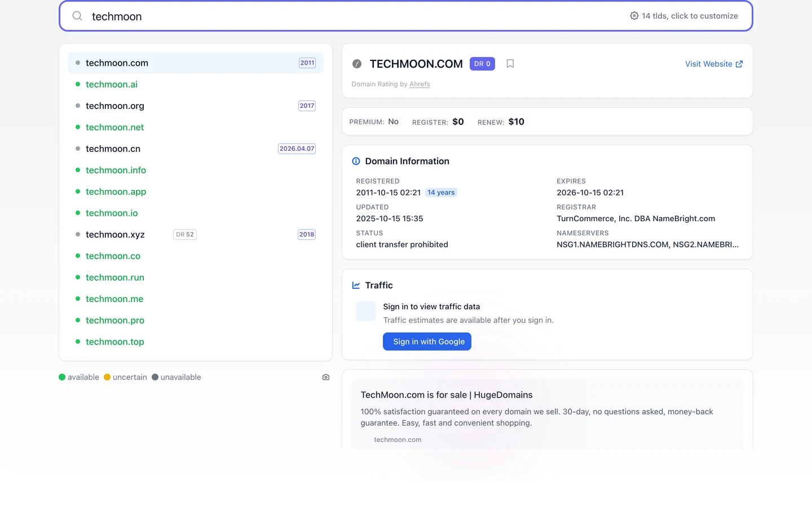Screen dimensions: 812x508
Task: Click the Traffic chart icon
Action: click(x=356, y=286)
